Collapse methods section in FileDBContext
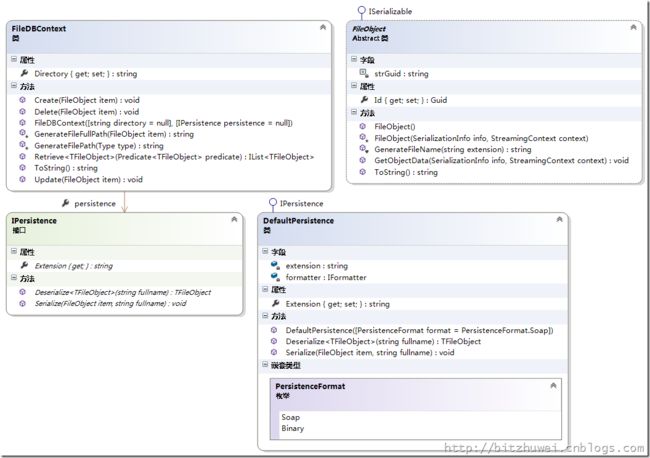The image size is (650, 458). coord(14,86)
